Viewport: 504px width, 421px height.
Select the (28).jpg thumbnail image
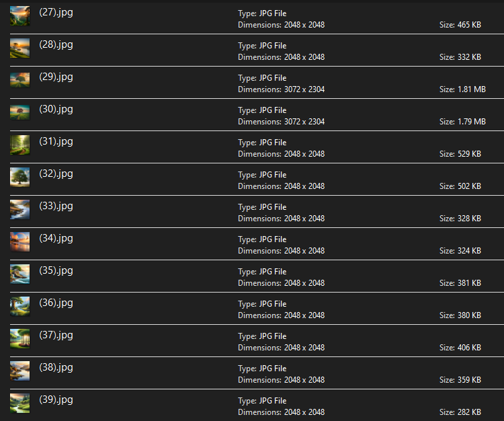point(19,48)
